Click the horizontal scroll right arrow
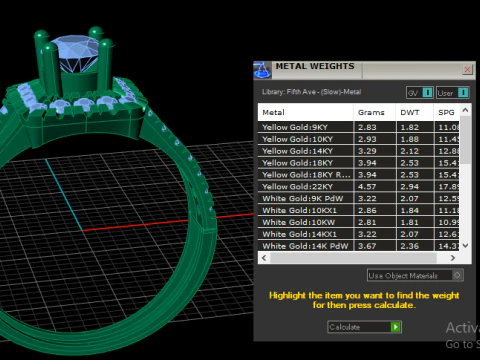This screenshot has height=360, width=480. coord(453,258)
